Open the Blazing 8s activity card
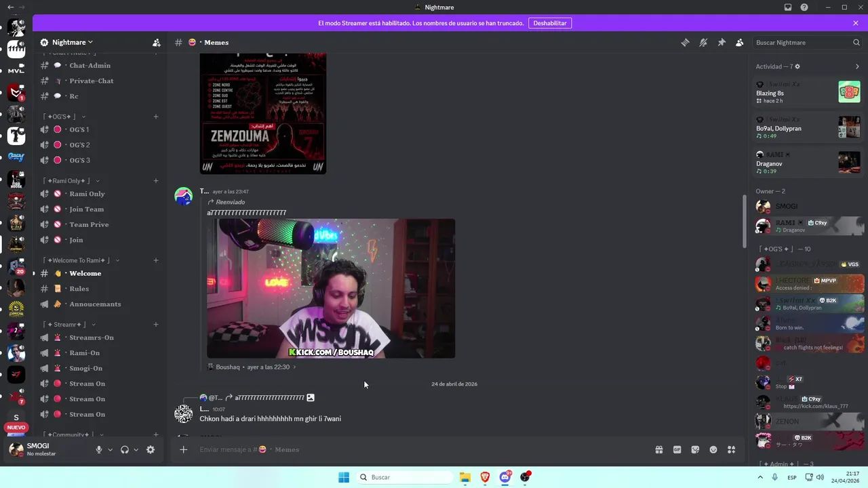Screen dimensions: 868x488 coord(808,91)
